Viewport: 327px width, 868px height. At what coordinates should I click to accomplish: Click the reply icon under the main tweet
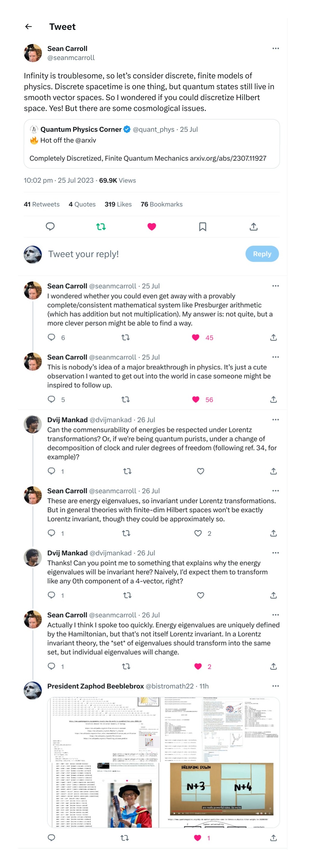(x=50, y=226)
